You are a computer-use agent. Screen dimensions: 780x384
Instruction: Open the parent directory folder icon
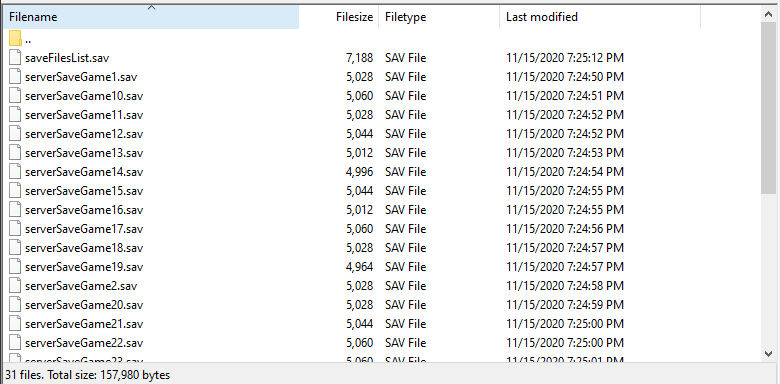15,39
